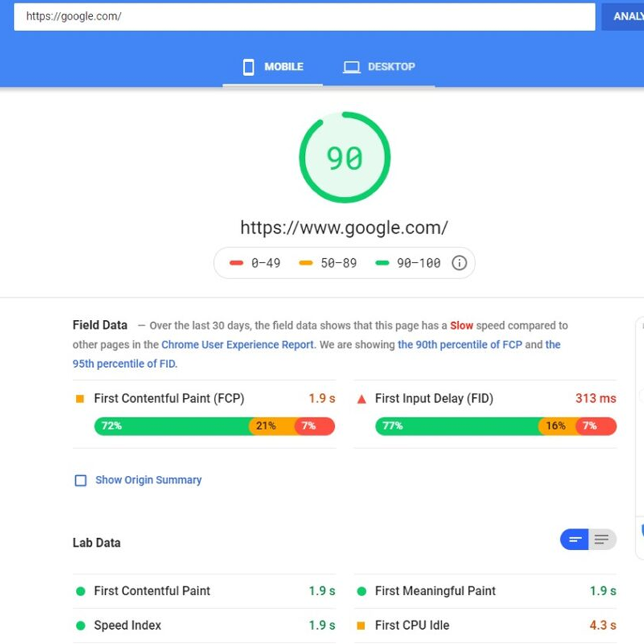Switch Lab Data to expanded list view
Viewport: 644px width, 644px height.
pos(602,540)
